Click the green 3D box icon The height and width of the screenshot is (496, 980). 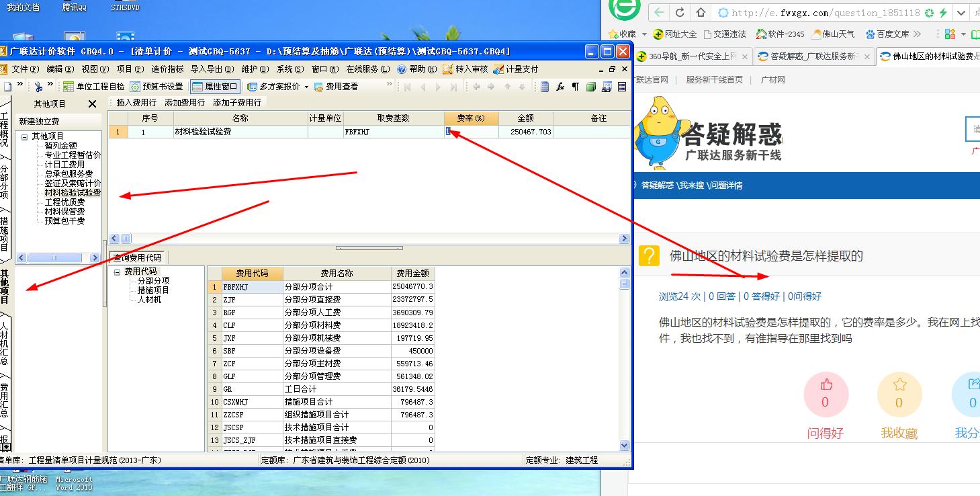tap(591, 86)
